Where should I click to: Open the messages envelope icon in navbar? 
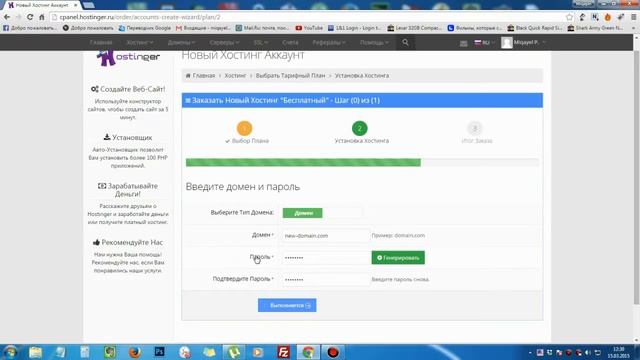click(x=463, y=43)
